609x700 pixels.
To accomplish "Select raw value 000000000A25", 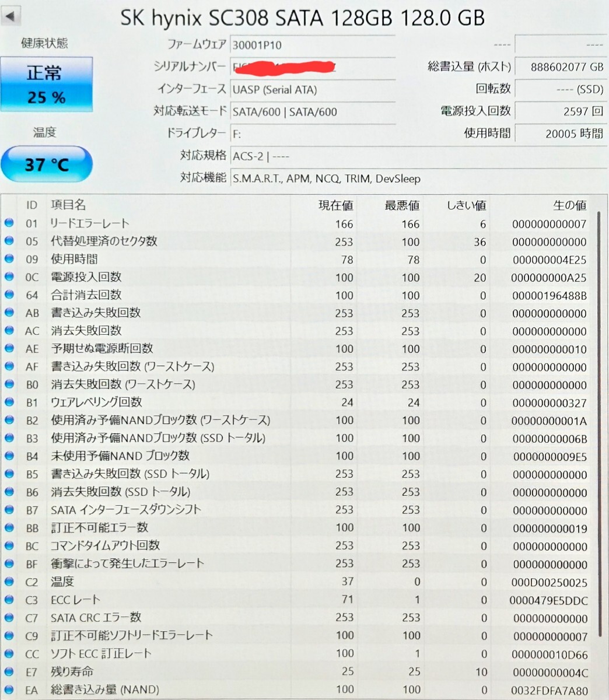I will point(549,278).
